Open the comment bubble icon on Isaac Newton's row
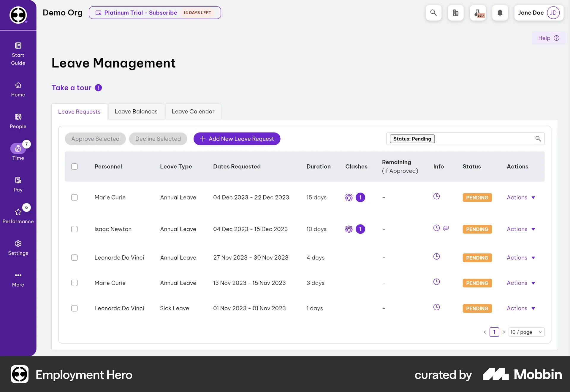 pyautogui.click(x=445, y=228)
